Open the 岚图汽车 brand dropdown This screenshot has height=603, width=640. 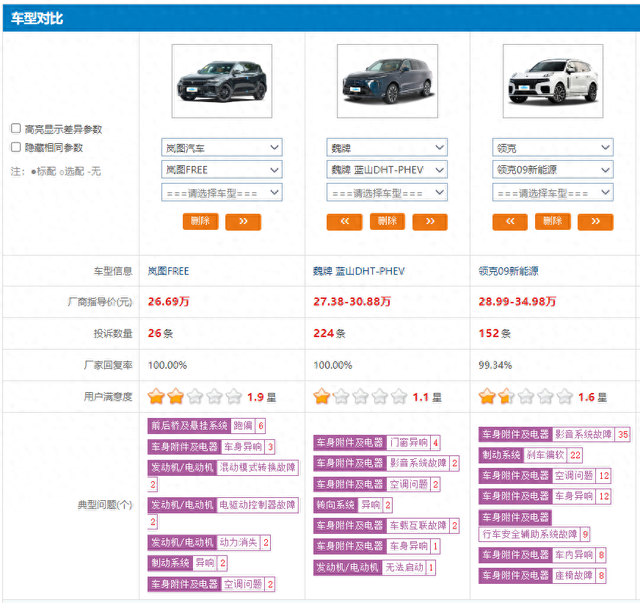point(222,147)
